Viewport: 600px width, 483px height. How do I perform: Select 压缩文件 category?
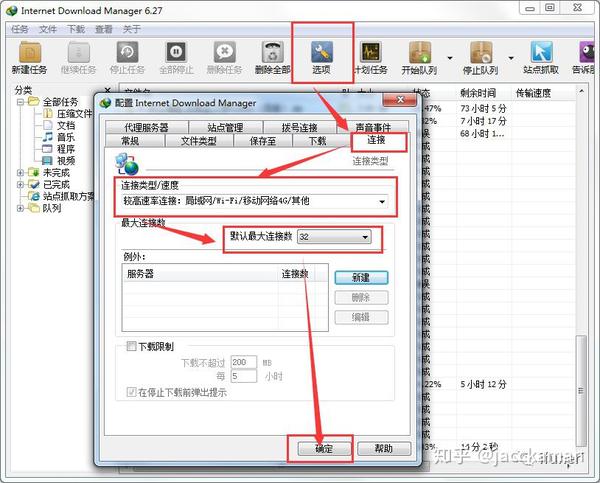[74, 114]
